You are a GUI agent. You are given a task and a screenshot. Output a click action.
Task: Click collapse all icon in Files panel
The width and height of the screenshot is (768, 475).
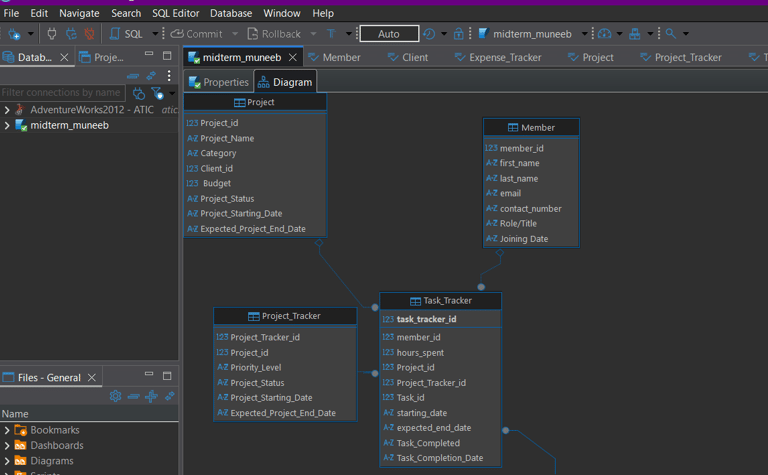pyautogui.click(x=133, y=396)
